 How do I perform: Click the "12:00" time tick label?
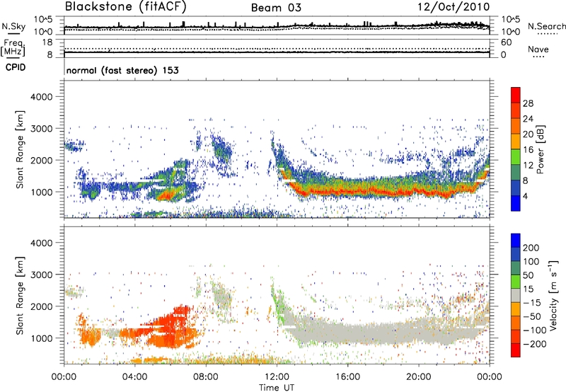click(x=277, y=377)
